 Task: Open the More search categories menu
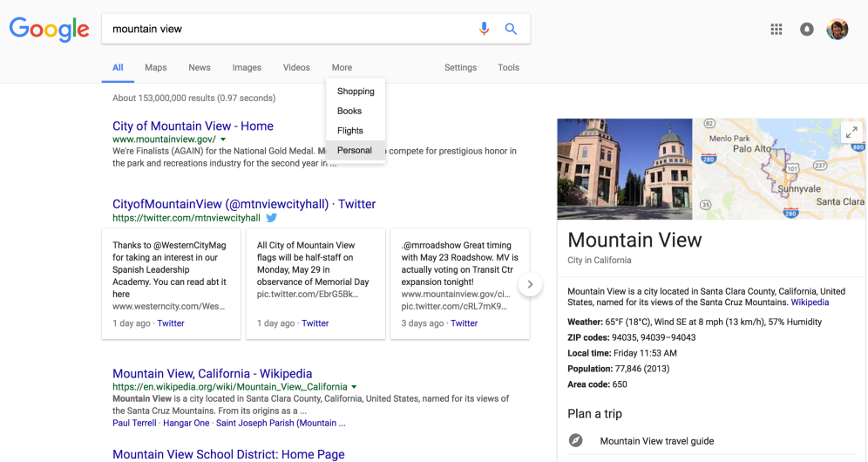pos(342,67)
